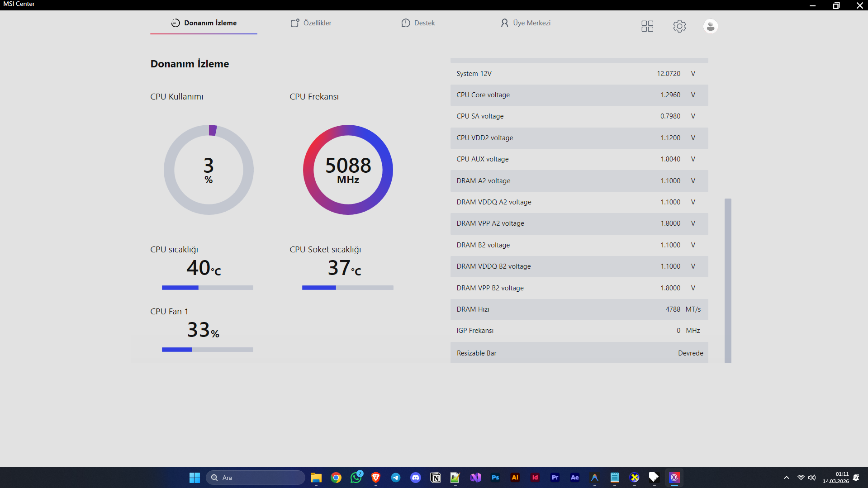The height and width of the screenshot is (488, 868).
Task: Launch Photoshop from the taskbar
Action: tap(495, 478)
